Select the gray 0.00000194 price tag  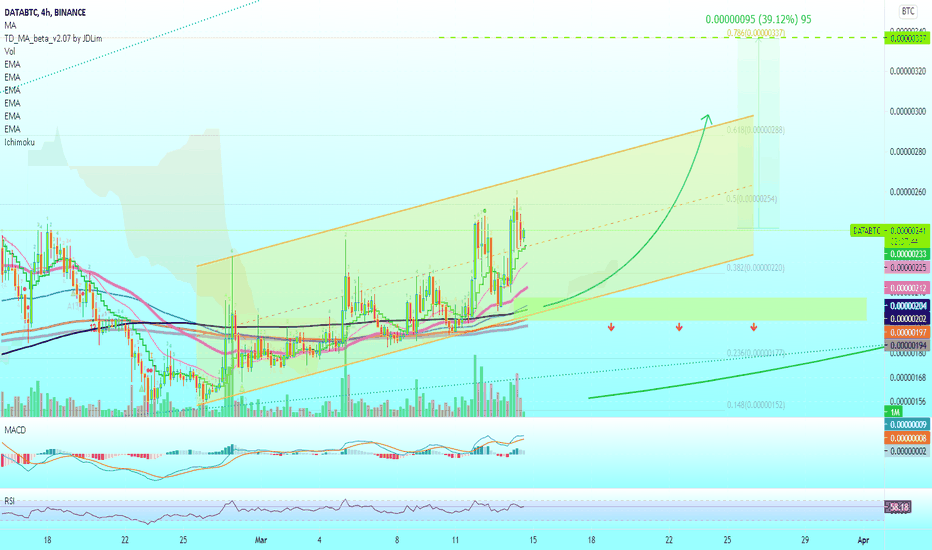(x=906, y=345)
